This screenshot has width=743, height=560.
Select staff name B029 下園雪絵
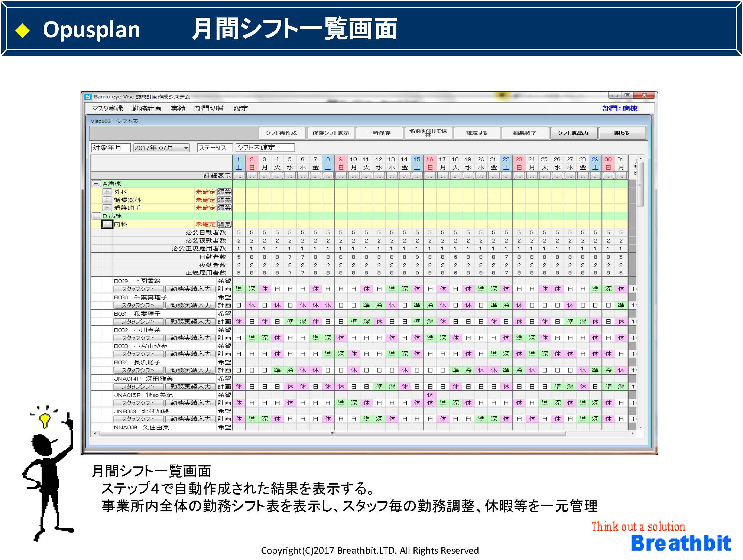click(x=137, y=281)
